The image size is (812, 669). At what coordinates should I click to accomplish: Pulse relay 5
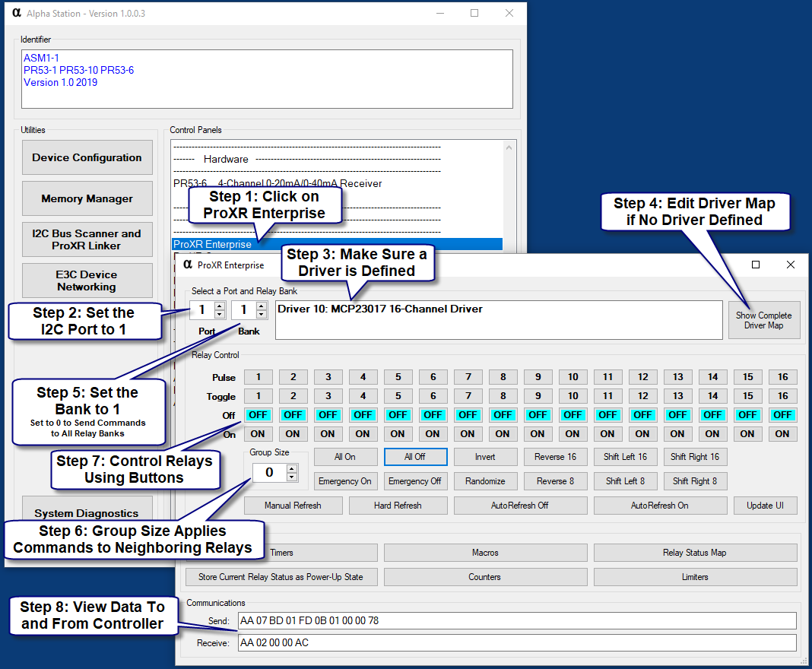[398, 377]
